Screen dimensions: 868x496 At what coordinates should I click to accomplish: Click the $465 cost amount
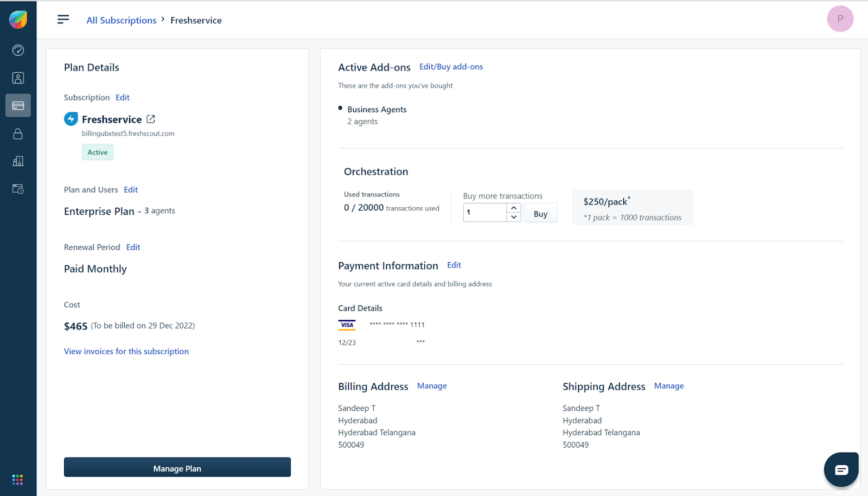point(75,326)
